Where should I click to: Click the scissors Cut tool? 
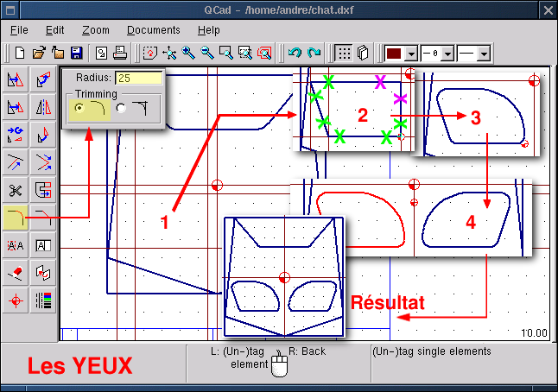point(15,190)
